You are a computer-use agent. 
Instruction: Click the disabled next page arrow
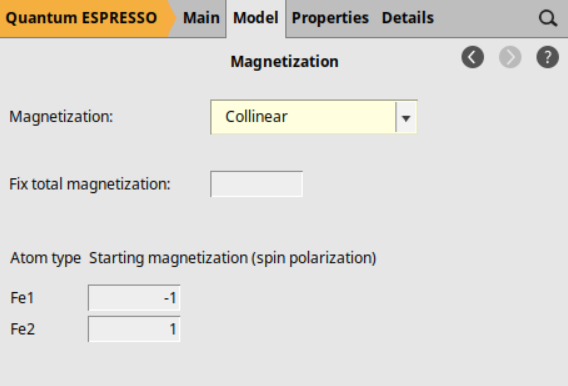pos(510,57)
